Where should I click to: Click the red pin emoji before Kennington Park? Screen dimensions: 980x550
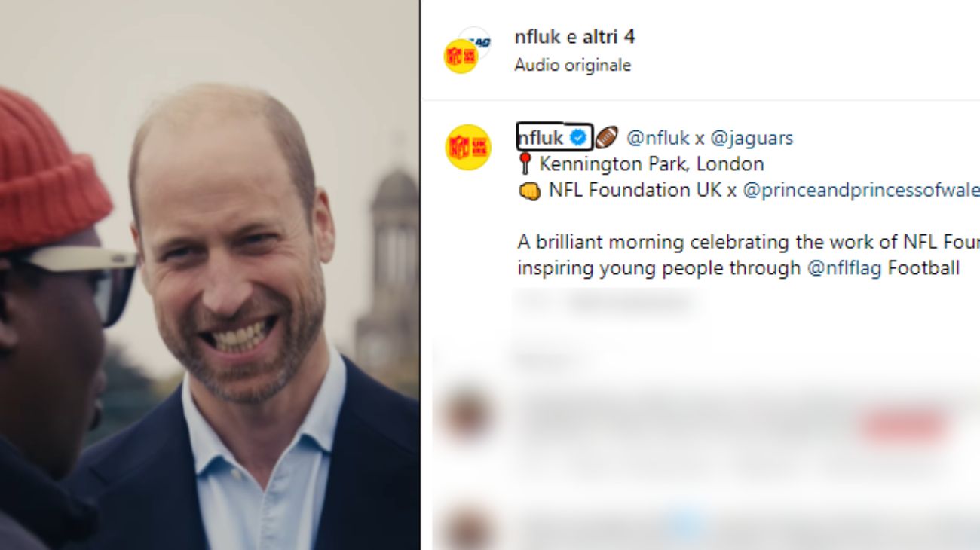525,163
